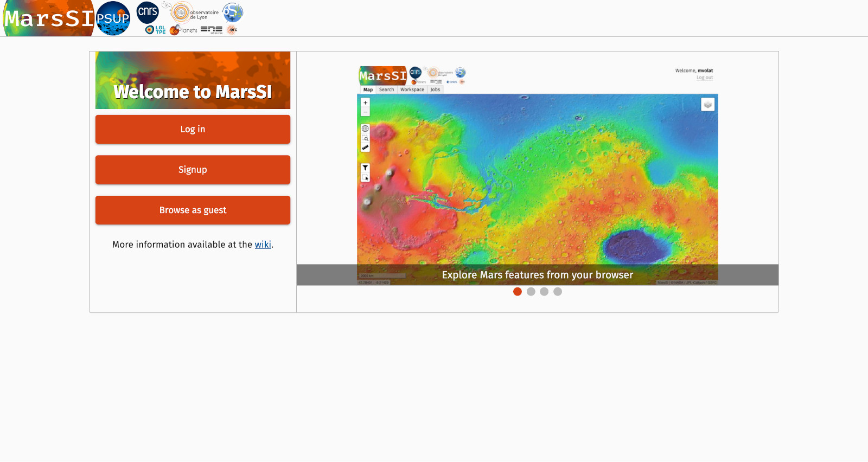The height and width of the screenshot is (462, 868).
Task: Click the Welcome to MarsSI banner
Action: point(193,80)
